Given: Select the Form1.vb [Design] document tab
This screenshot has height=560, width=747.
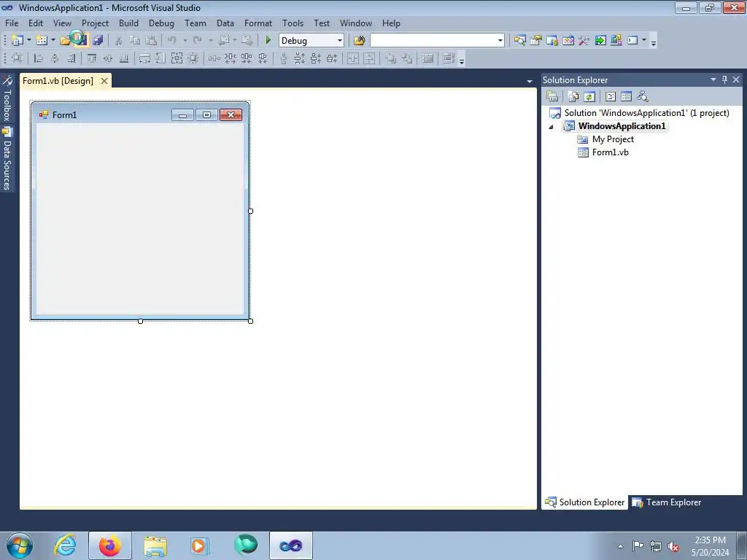Looking at the screenshot, I should (x=58, y=80).
